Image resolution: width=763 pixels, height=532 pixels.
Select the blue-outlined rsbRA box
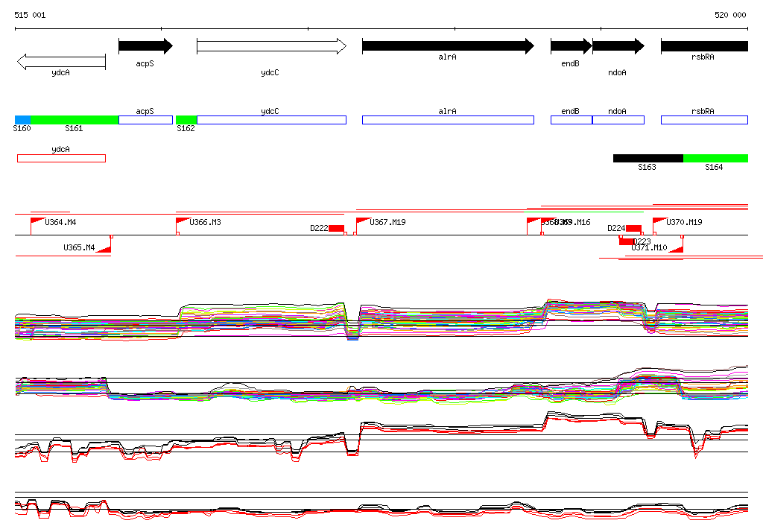point(704,120)
